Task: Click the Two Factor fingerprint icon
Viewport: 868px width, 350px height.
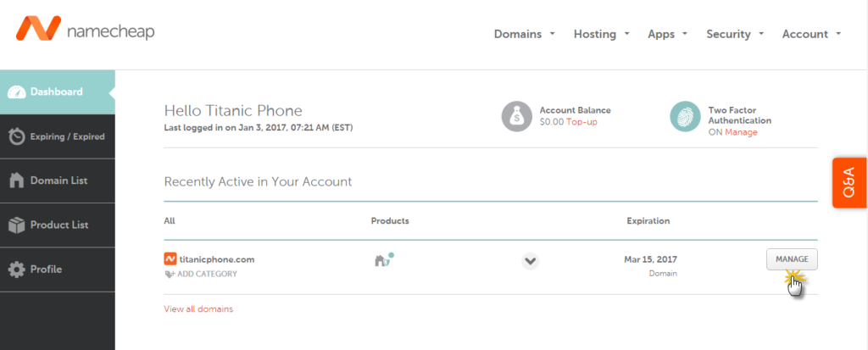Action: point(685,116)
